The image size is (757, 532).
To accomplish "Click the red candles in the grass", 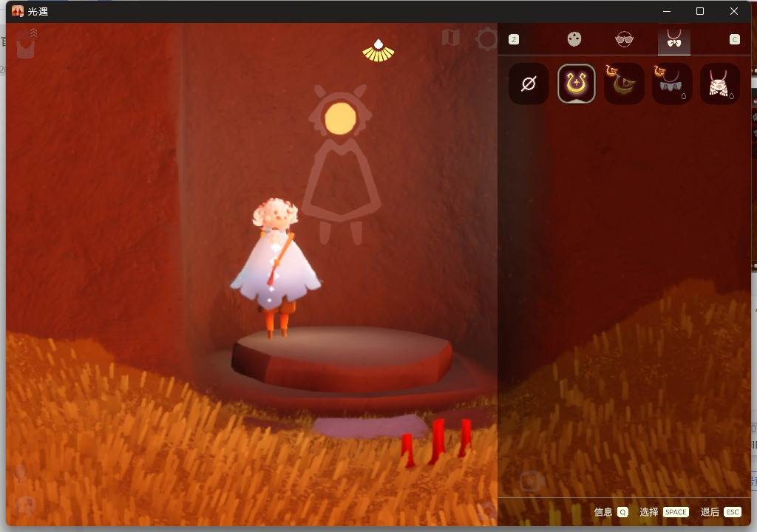I will click(436, 442).
